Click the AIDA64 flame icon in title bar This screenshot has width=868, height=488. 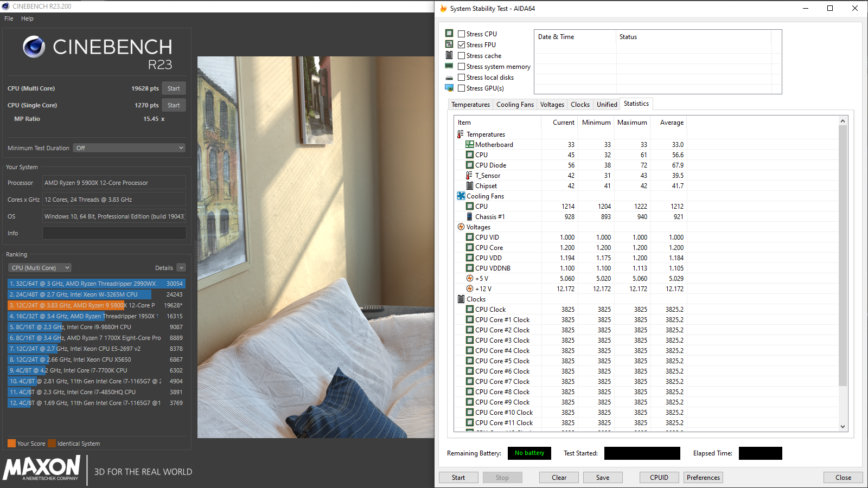[x=443, y=9]
